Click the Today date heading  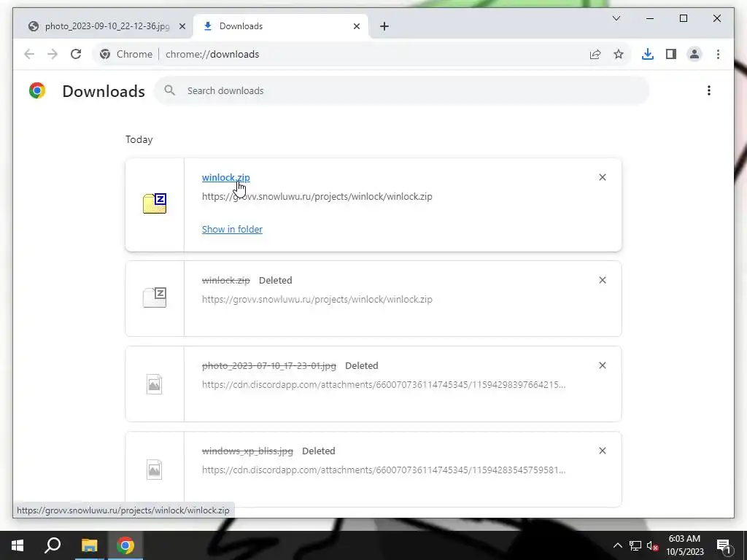click(139, 139)
